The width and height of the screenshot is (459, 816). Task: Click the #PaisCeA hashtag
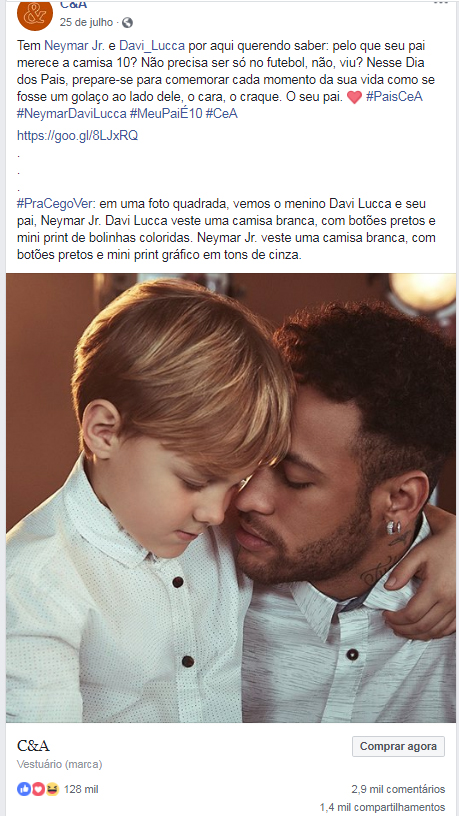pos(394,97)
